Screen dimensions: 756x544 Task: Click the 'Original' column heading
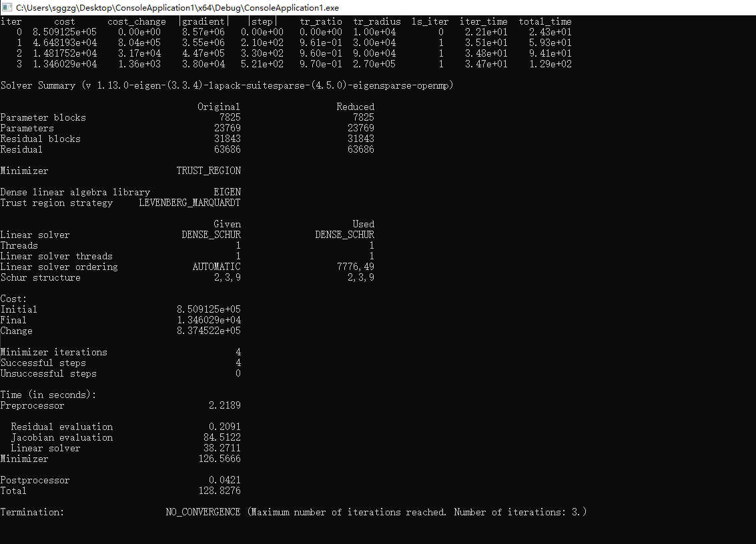(218, 107)
